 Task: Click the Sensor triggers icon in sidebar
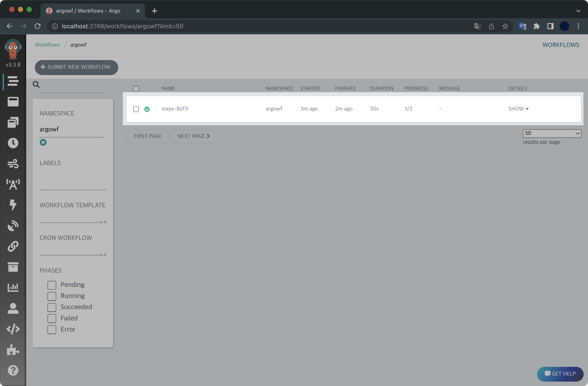pos(13,225)
